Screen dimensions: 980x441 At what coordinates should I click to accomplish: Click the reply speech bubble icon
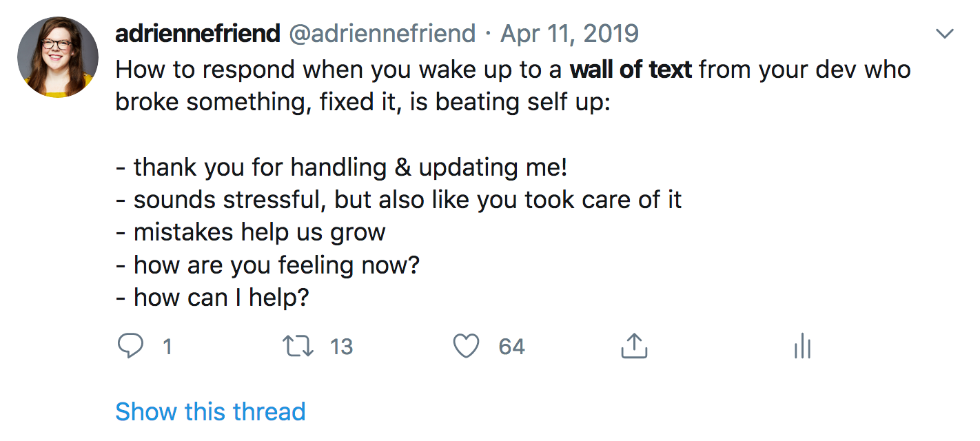(130, 346)
